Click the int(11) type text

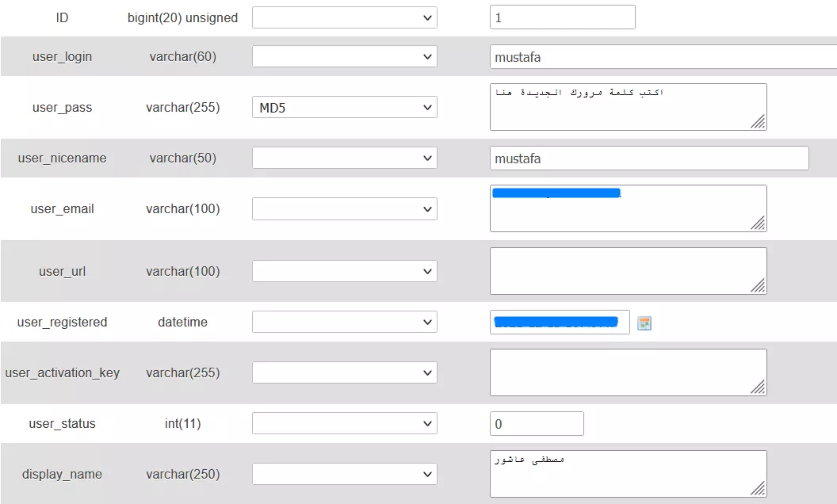182,423
